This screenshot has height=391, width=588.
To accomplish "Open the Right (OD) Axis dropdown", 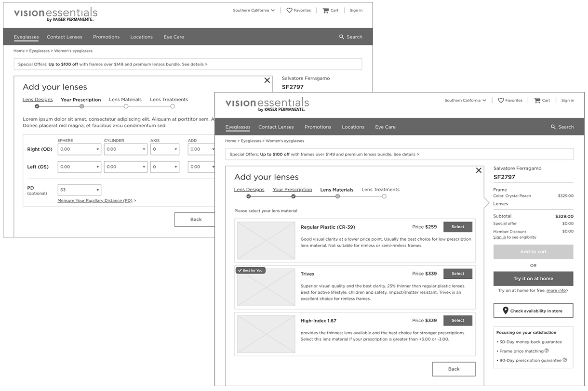I will pyautogui.click(x=164, y=149).
